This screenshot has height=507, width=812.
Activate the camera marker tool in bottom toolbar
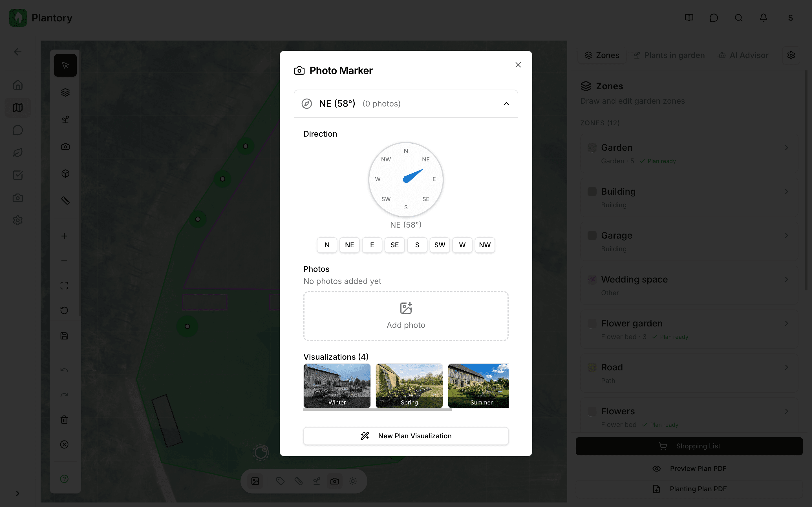click(x=334, y=481)
